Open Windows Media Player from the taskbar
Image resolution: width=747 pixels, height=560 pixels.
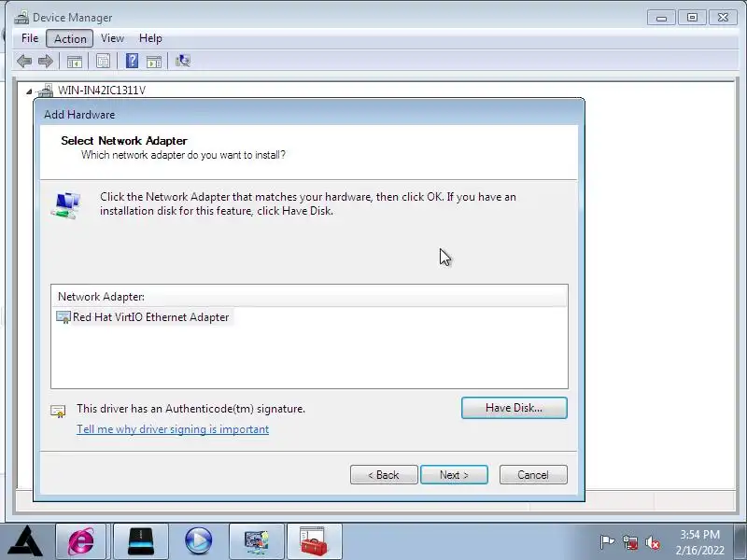point(199,541)
